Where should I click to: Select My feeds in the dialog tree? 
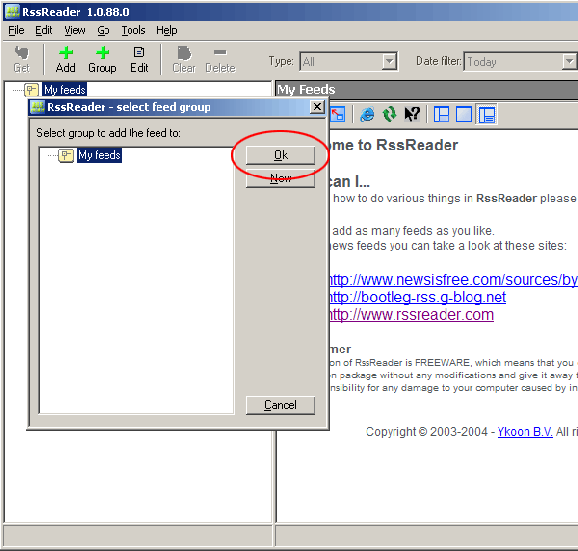[x=99, y=155]
